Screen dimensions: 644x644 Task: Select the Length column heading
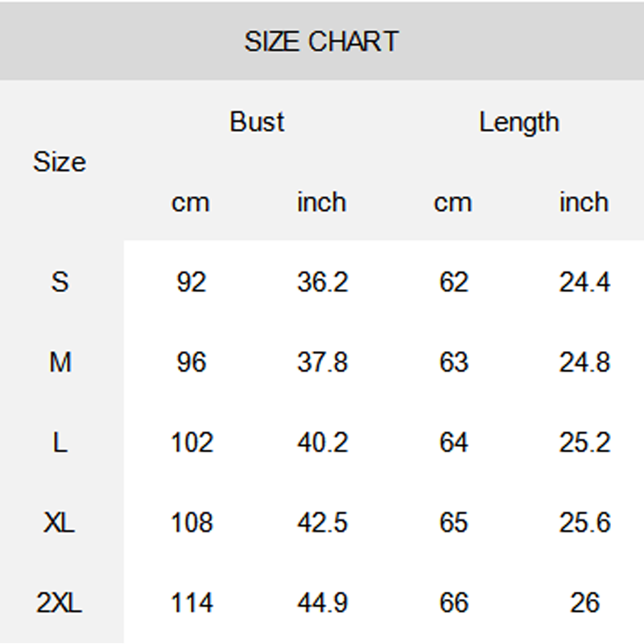coord(518,122)
